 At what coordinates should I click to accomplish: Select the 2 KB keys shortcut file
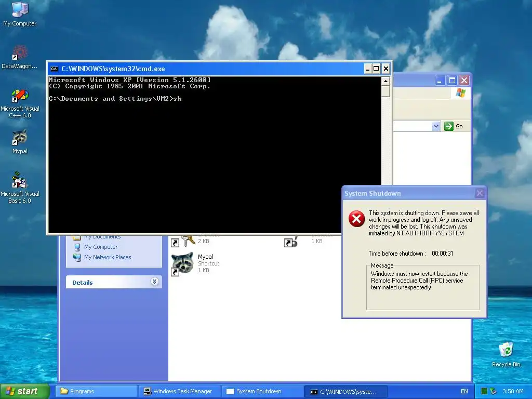pyautogui.click(x=195, y=241)
